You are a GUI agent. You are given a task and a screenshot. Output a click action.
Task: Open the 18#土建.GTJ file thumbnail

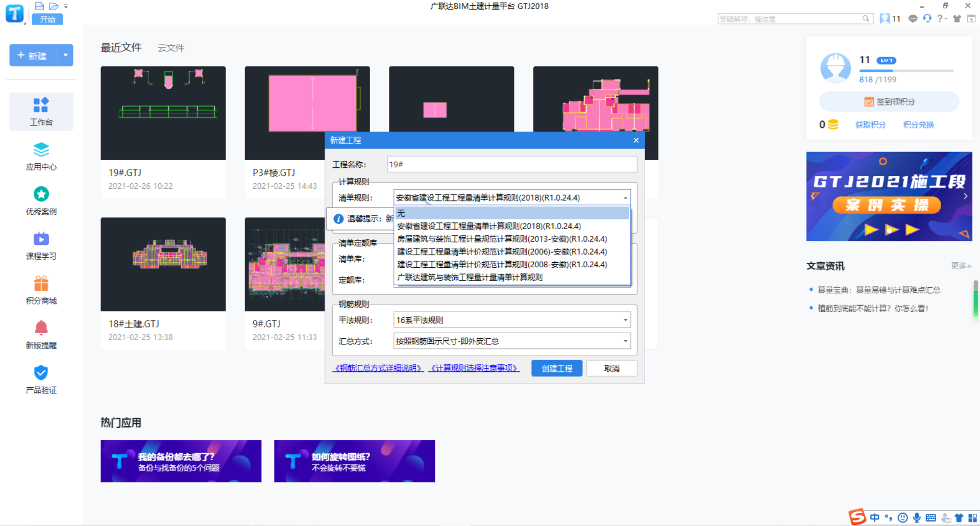163,264
